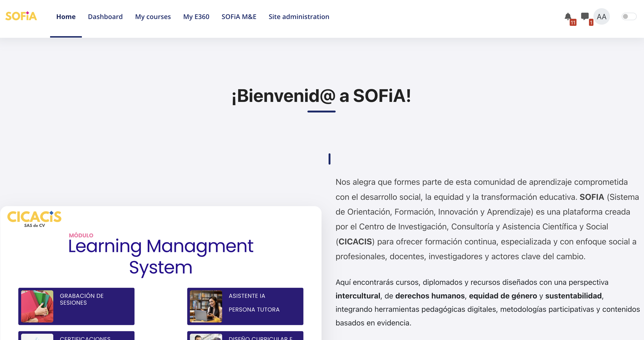Click the red notification count badge 11
Image resolution: width=644 pixels, height=340 pixels.
point(573,23)
